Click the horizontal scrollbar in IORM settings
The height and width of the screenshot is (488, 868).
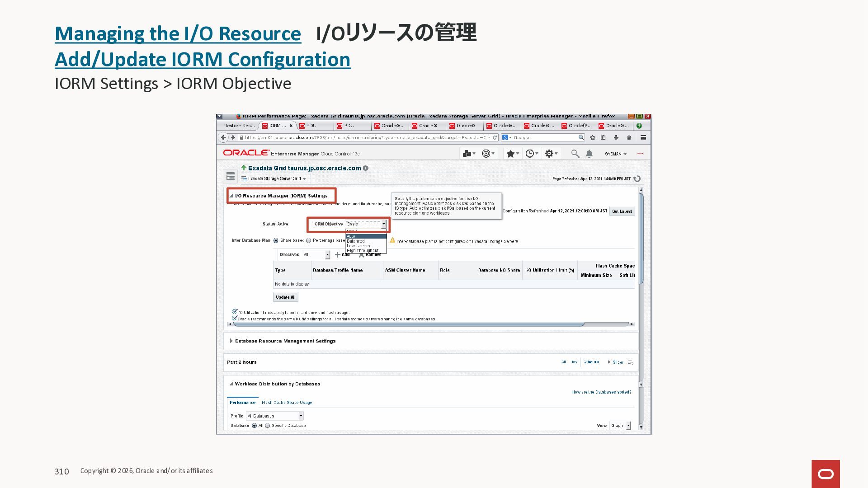[407, 324]
